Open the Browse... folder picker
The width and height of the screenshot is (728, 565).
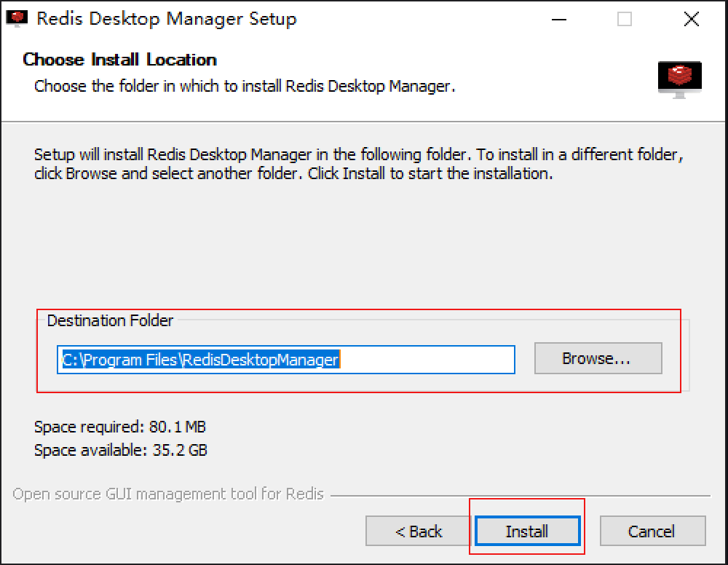[x=598, y=358]
